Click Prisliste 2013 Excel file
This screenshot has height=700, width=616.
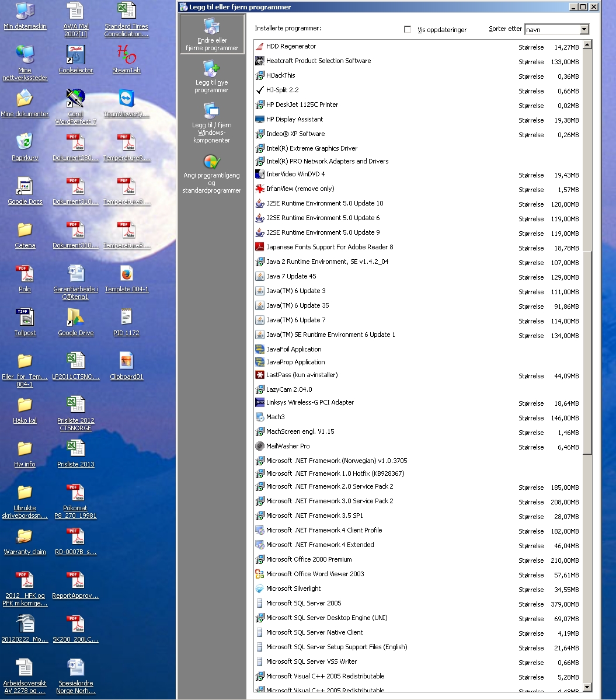[76, 453]
